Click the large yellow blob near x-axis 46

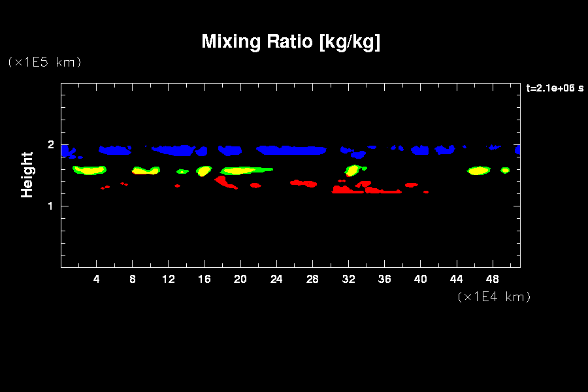pos(479,171)
